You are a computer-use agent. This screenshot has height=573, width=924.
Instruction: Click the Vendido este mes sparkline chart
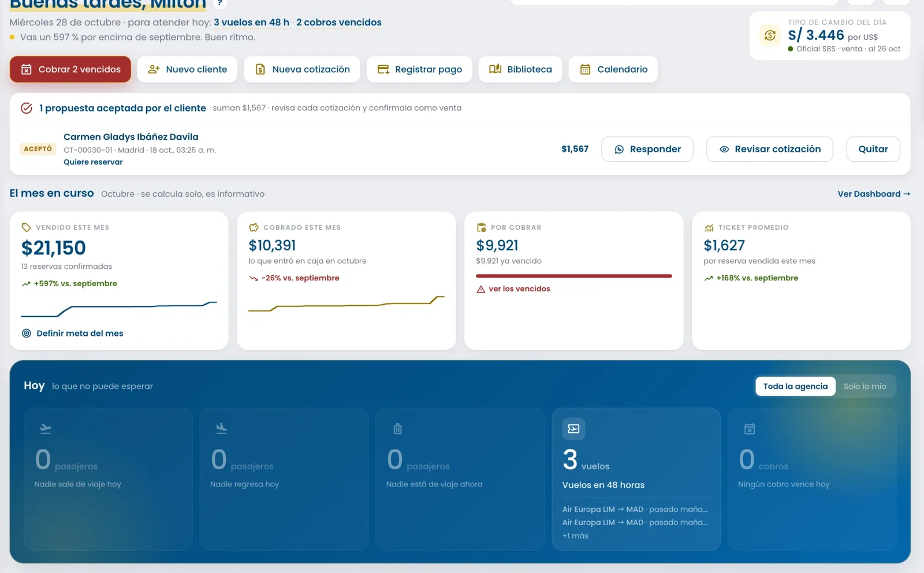(x=119, y=309)
